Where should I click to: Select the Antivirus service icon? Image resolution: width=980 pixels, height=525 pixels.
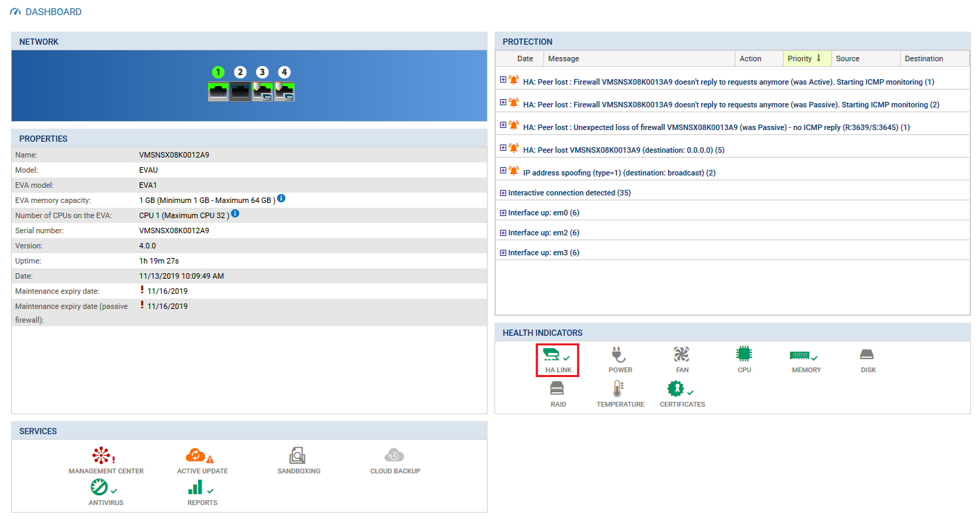tap(99, 488)
